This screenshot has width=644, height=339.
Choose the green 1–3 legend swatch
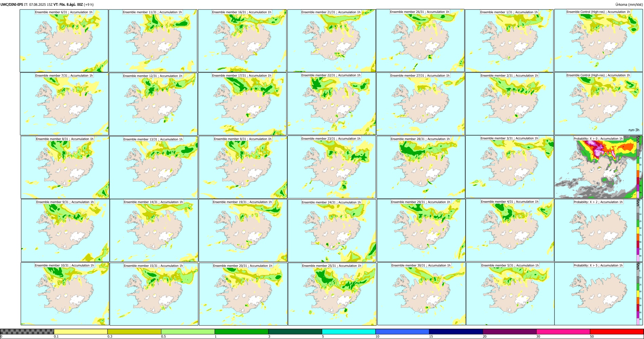coord(241,332)
